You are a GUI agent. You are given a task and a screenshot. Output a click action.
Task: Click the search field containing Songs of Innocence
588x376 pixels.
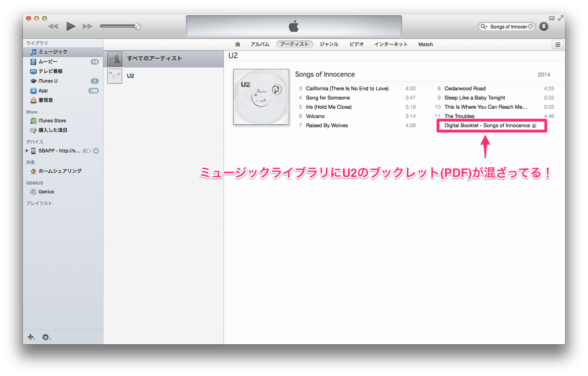click(x=507, y=26)
